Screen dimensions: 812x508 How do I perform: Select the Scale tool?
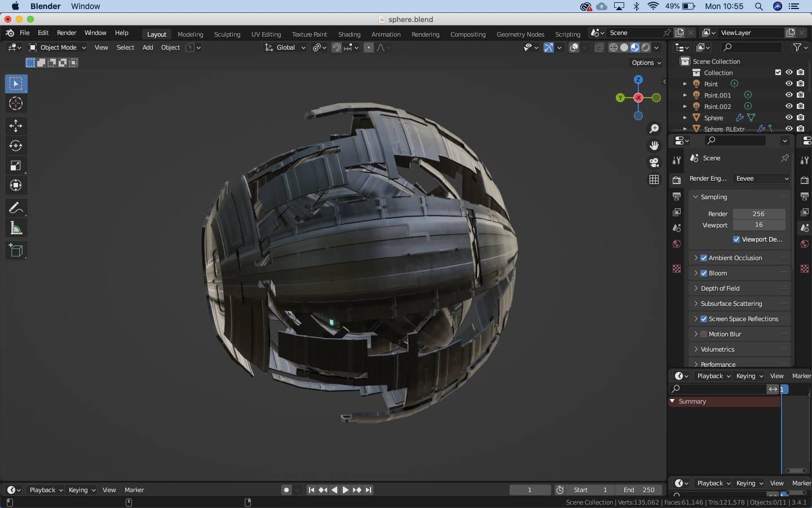click(x=16, y=165)
